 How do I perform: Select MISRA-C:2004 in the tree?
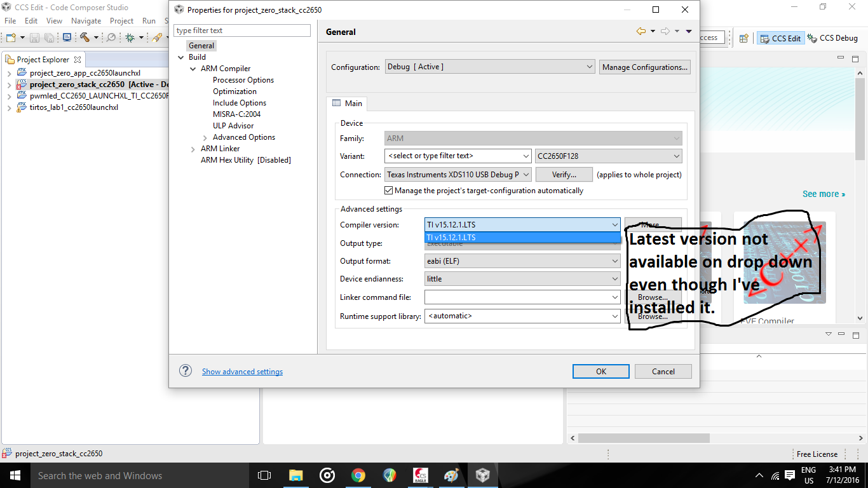(x=237, y=114)
